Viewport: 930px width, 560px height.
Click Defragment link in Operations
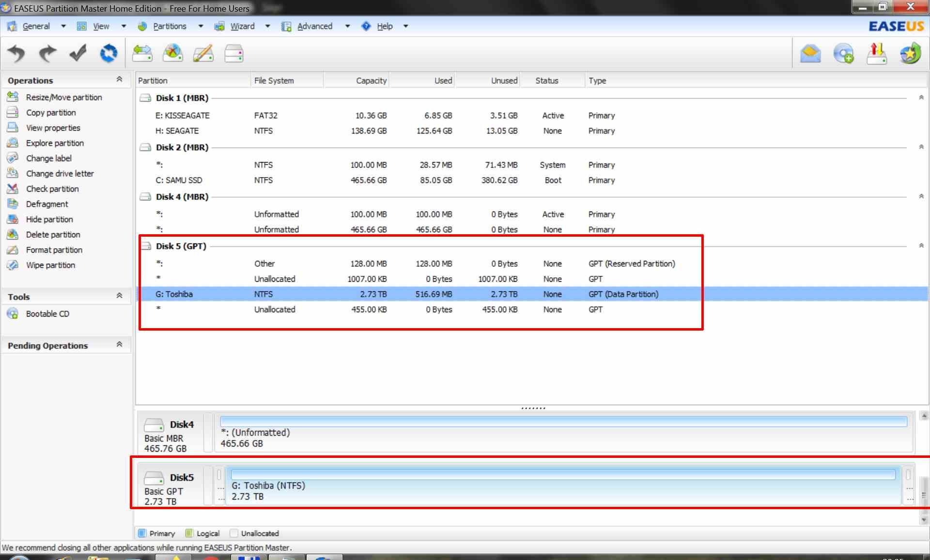click(x=47, y=204)
